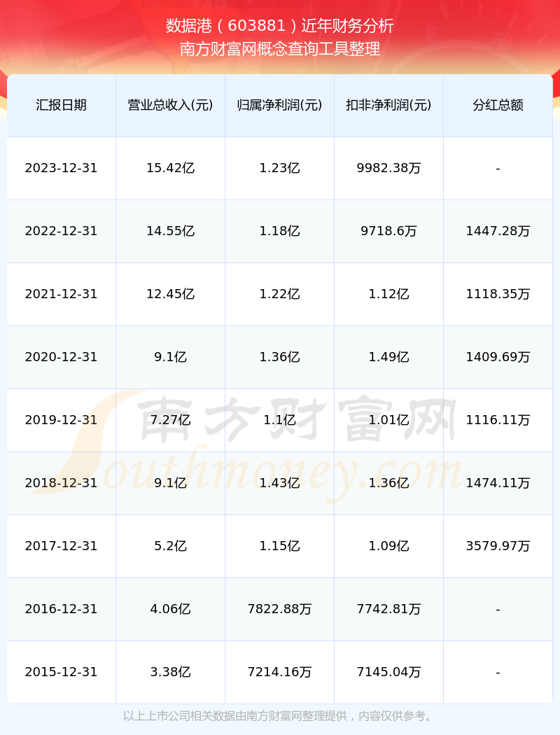This screenshot has height=735, width=560.
Task: Click the subtitle 南方财富网概念查询工具整理
Action: tap(280, 49)
